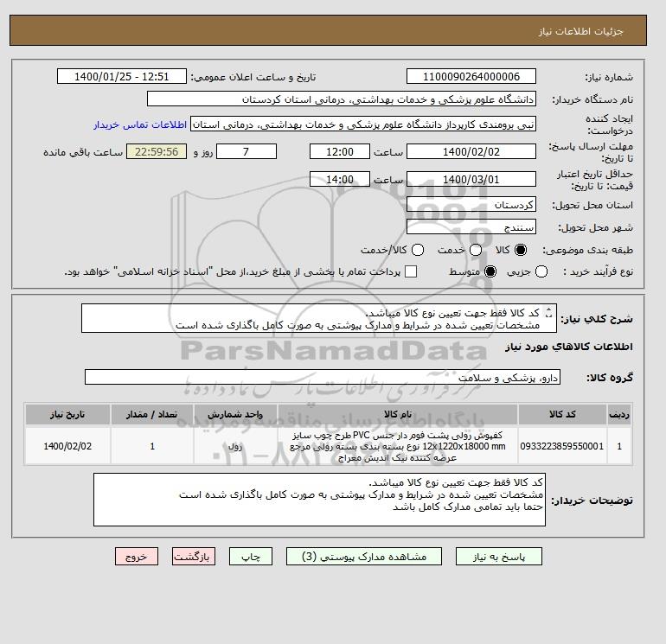Click the بازگشت back button
The width and height of the screenshot is (666, 644).
click(194, 557)
